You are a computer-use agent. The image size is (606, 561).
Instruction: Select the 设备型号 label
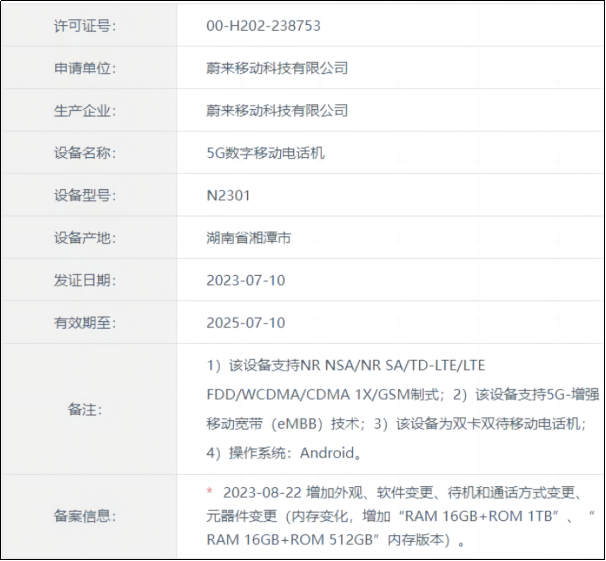tap(85, 196)
